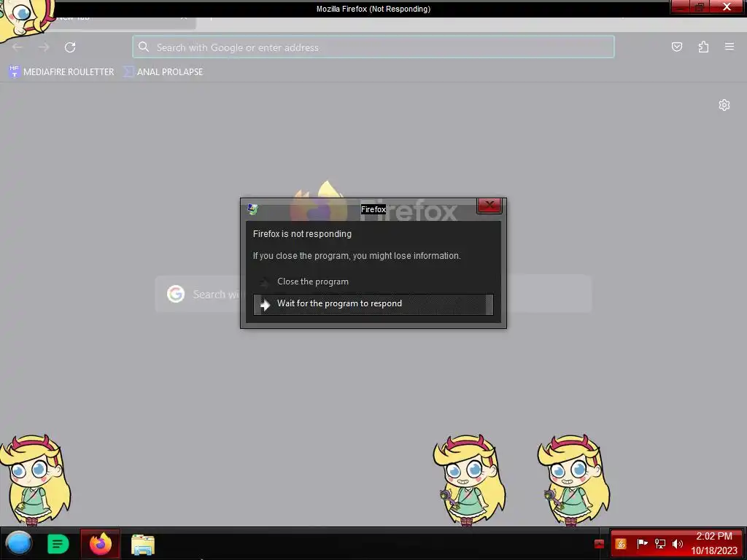The height and width of the screenshot is (560, 747).
Task: Close the New Tab tab
Action: point(183,17)
